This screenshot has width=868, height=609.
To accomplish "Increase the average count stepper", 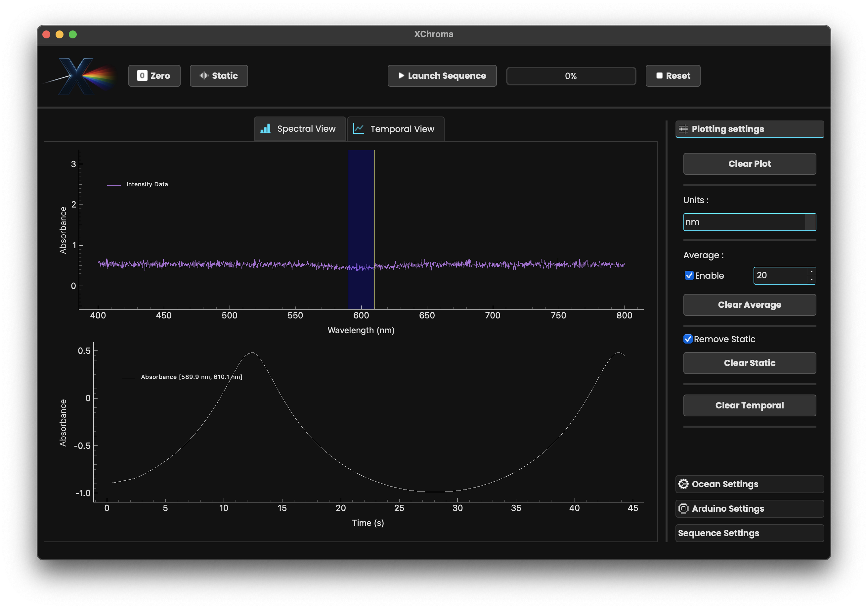I will tap(811, 272).
